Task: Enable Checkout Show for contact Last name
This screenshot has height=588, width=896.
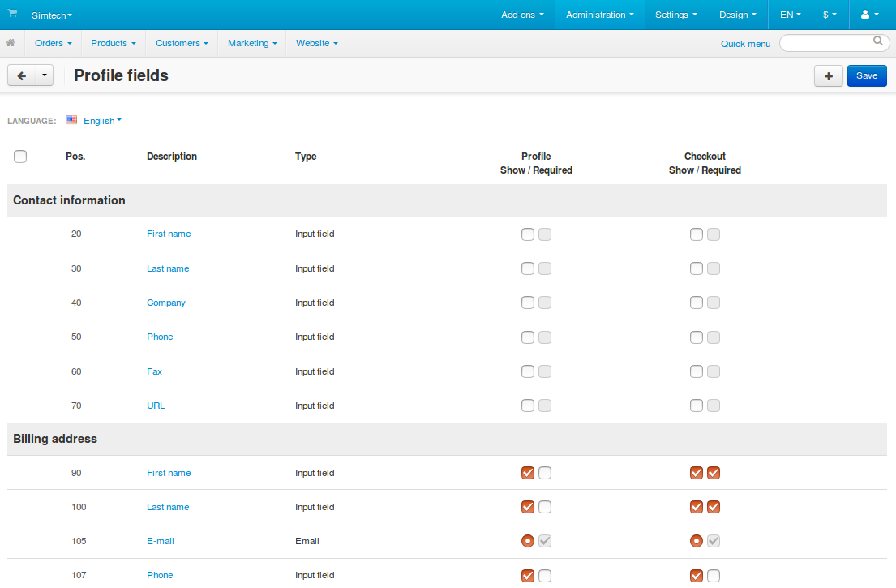Action: (x=696, y=268)
